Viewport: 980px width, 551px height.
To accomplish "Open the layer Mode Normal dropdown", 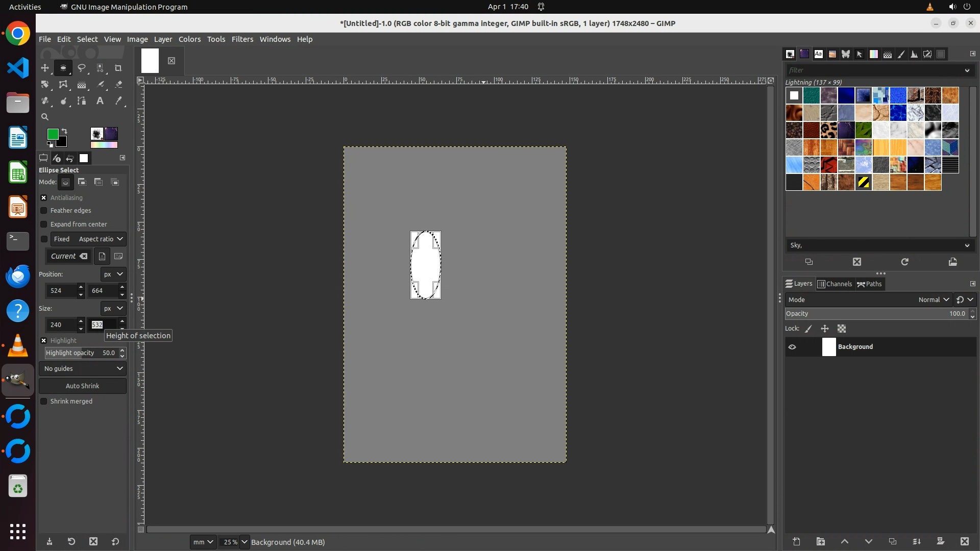I will coord(933,300).
